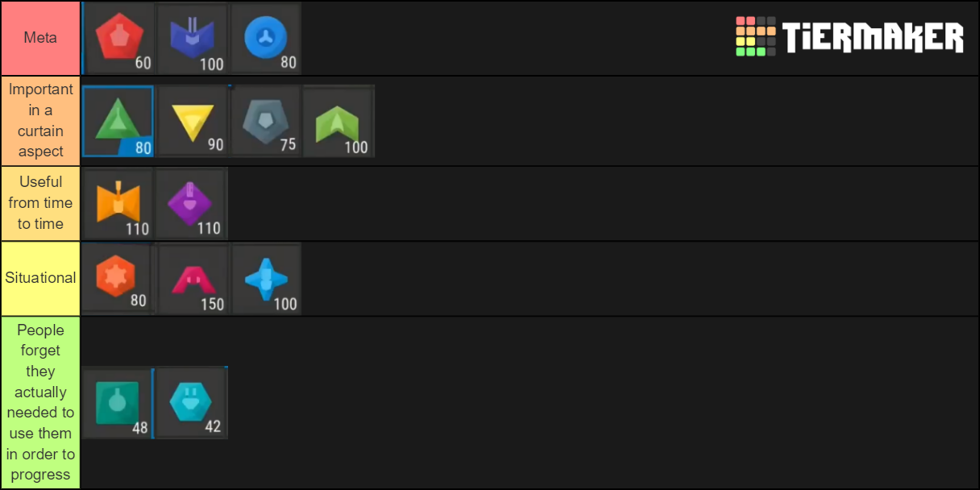Click the Situational tier row label
Viewport: 980px width, 490px height.
click(x=39, y=277)
